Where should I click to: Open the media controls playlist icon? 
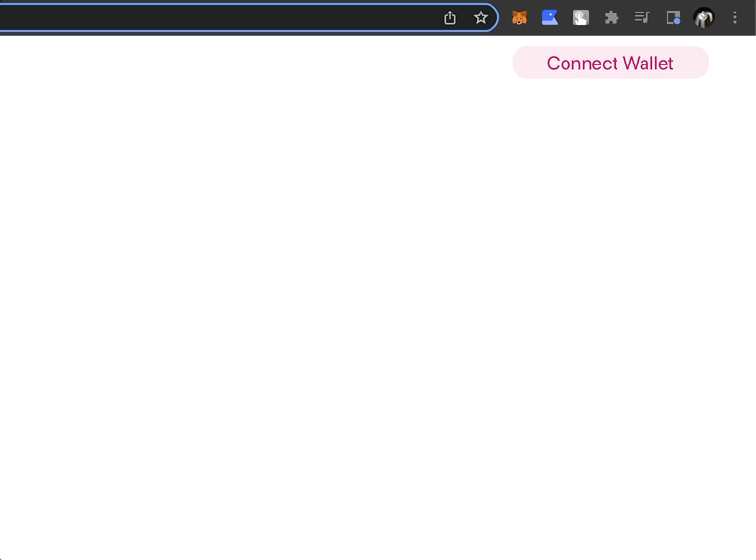pos(643,18)
